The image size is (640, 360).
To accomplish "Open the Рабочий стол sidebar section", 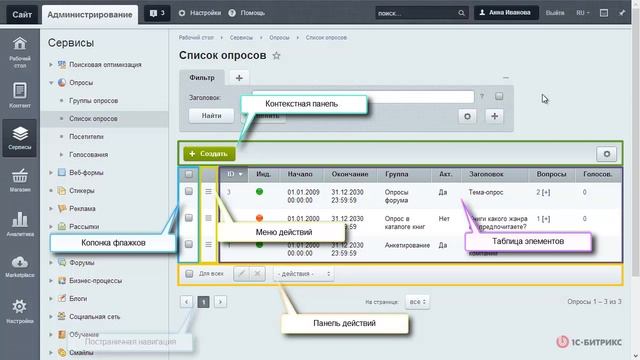I will (x=20, y=52).
